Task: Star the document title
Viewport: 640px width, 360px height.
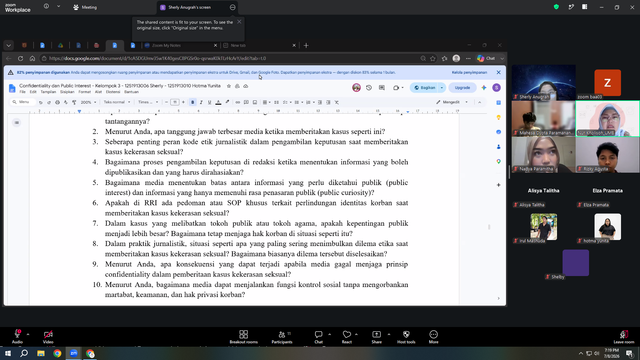Action: (x=229, y=86)
